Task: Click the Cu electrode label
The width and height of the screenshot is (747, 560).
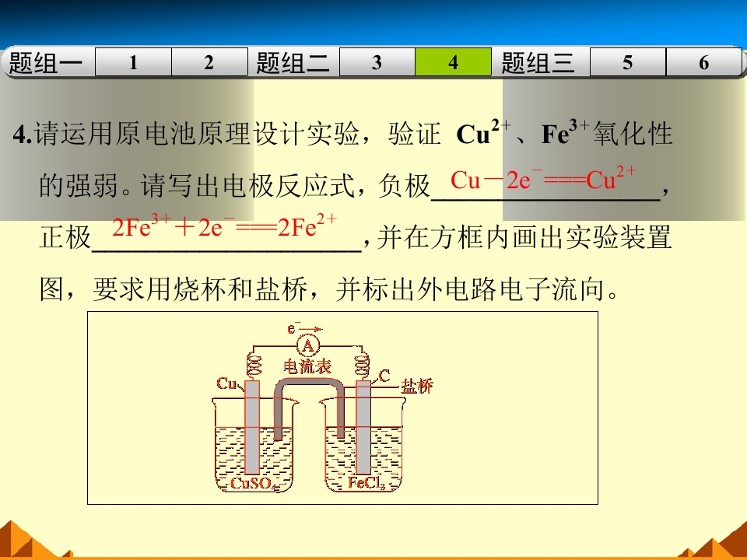Action: [x=226, y=383]
